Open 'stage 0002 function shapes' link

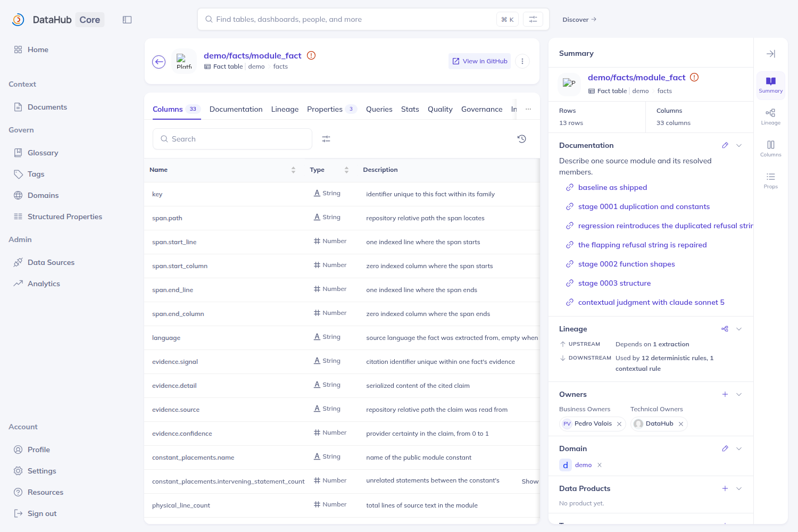pos(627,264)
